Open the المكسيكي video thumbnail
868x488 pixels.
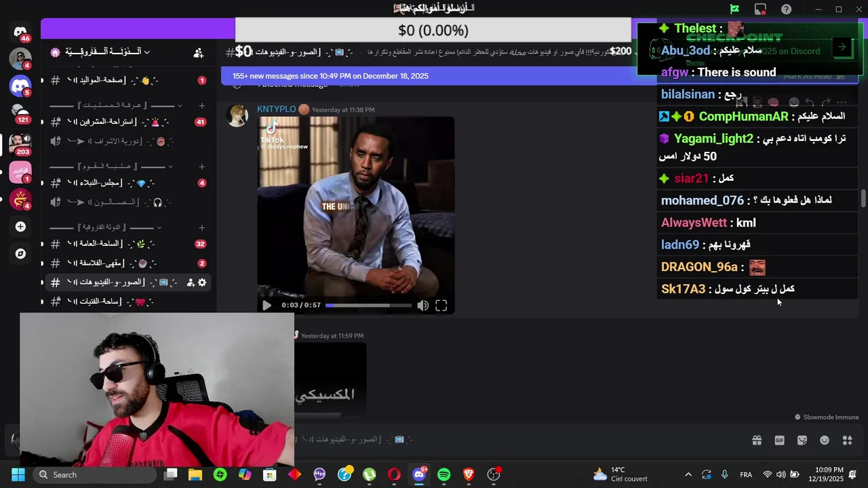[x=331, y=379]
